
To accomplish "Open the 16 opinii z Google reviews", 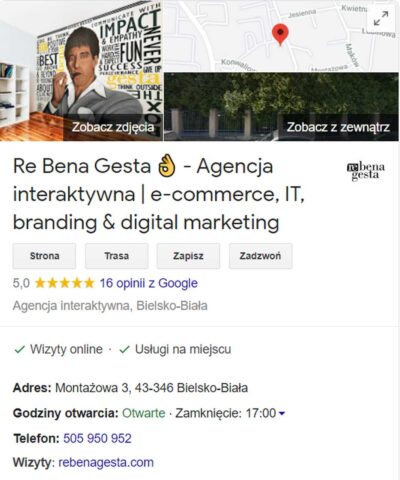I will pos(149,283).
